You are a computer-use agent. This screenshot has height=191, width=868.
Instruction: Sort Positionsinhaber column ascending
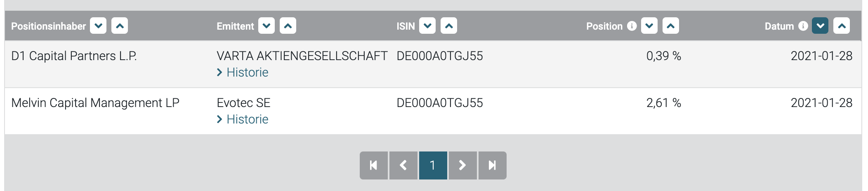120,26
